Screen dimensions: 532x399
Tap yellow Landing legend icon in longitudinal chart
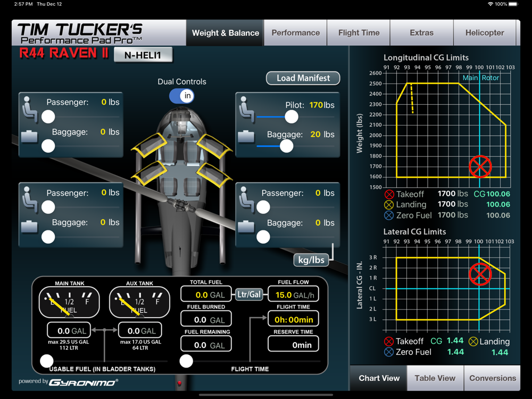pyautogui.click(x=389, y=205)
